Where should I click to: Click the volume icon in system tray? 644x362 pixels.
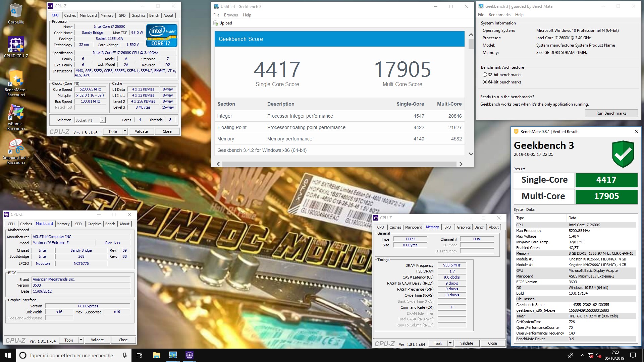tap(598, 355)
